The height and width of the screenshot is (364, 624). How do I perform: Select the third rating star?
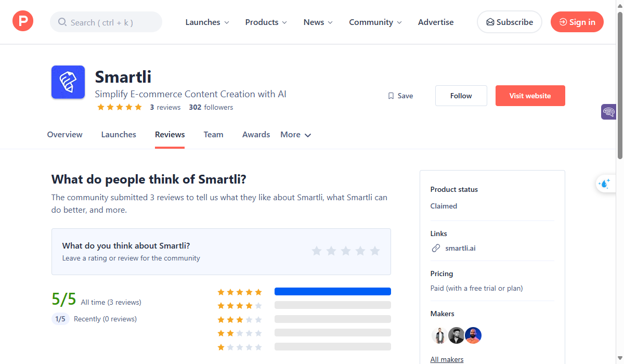[346, 251]
